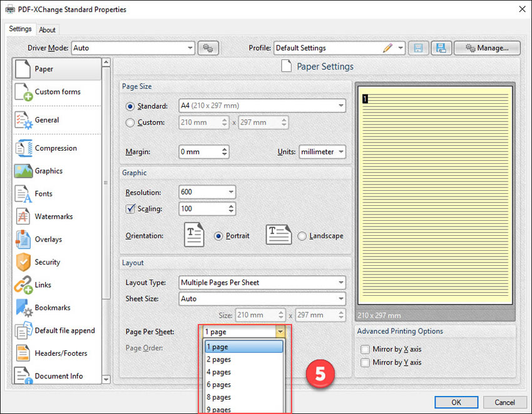Switch to the About tab

point(47,30)
